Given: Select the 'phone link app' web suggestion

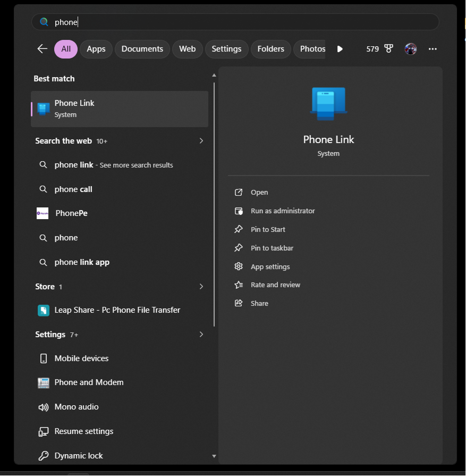Looking at the screenshot, I should pyautogui.click(x=120, y=262).
